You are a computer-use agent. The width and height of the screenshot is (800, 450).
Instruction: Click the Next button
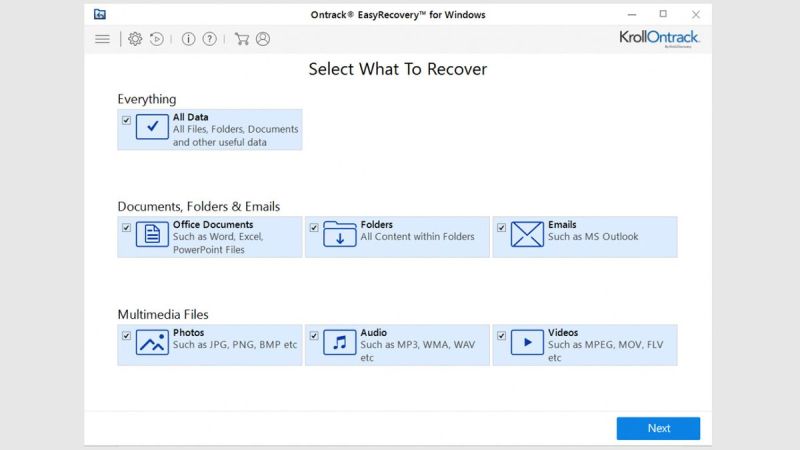point(658,428)
